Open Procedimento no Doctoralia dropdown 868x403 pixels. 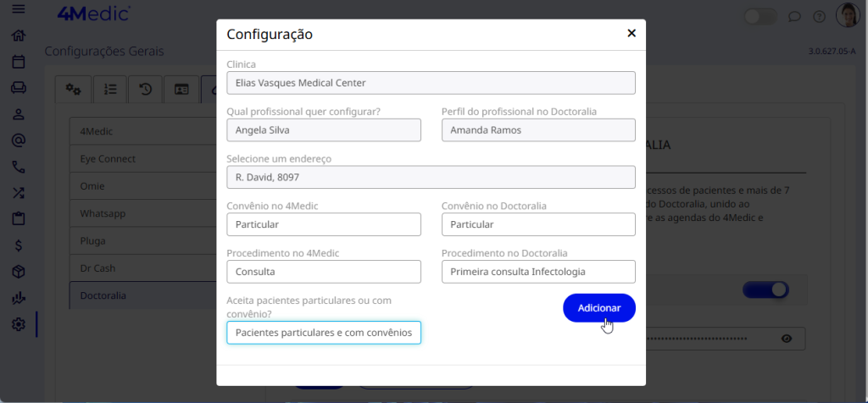pos(538,272)
